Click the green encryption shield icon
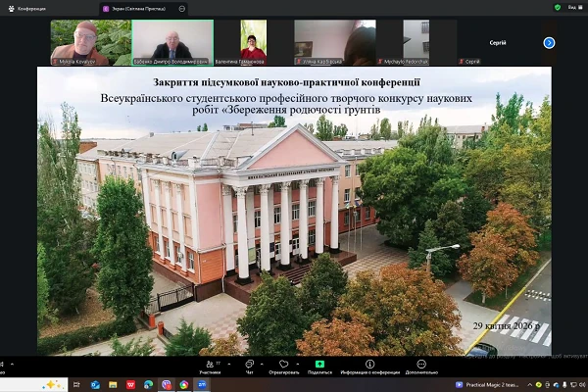 (x=558, y=8)
